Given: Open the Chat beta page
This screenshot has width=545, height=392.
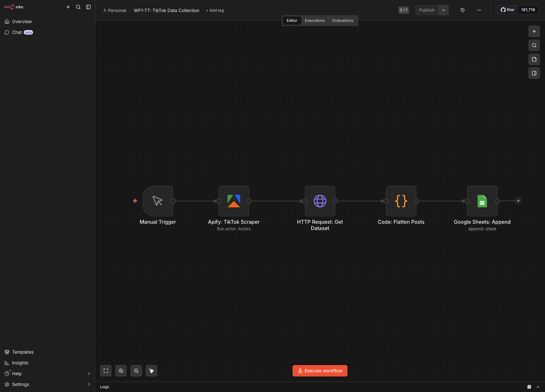Looking at the screenshot, I should (47, 32).
